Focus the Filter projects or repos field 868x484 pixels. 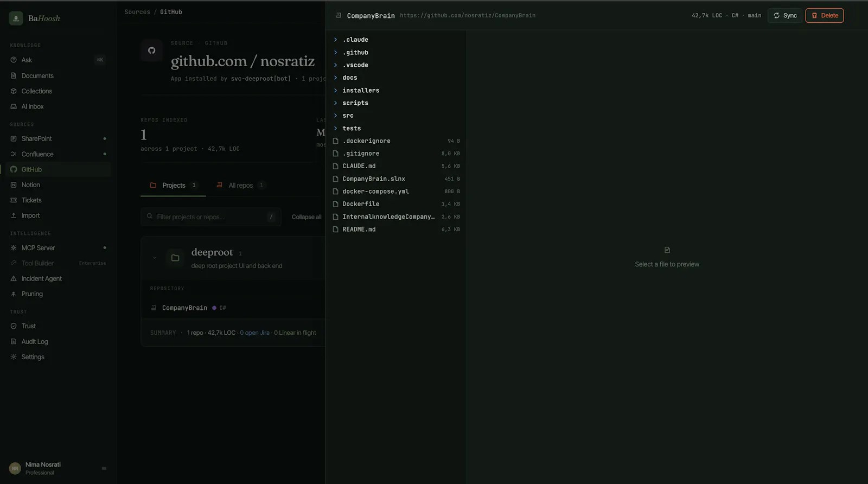tap(210, 217)
